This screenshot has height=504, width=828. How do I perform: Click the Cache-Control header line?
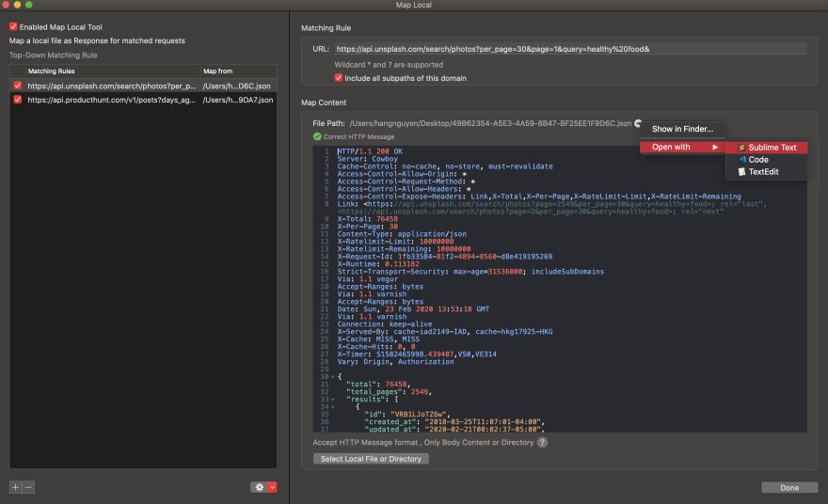pos(445,166)
